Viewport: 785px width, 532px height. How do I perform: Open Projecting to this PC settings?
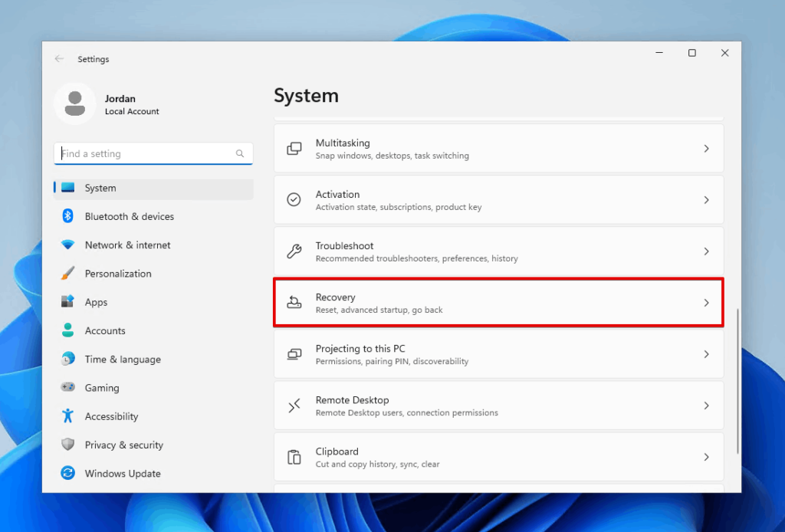pyautogui.click(x=498, y=354)
